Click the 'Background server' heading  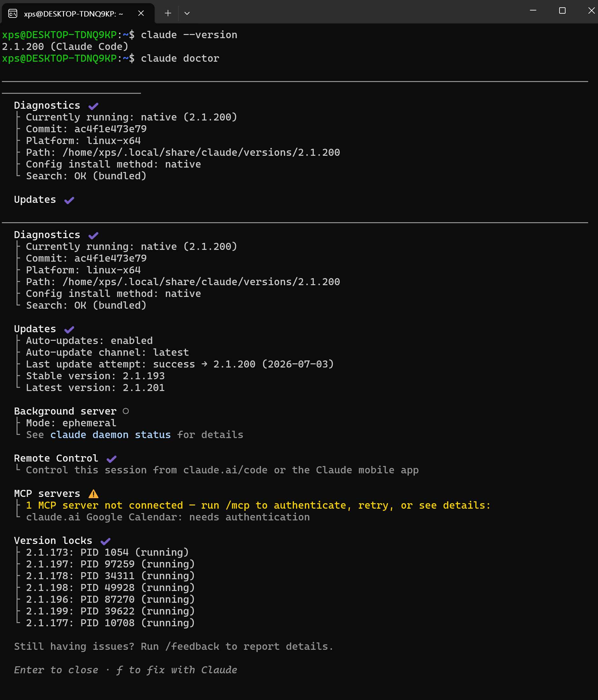click(65, 411)
